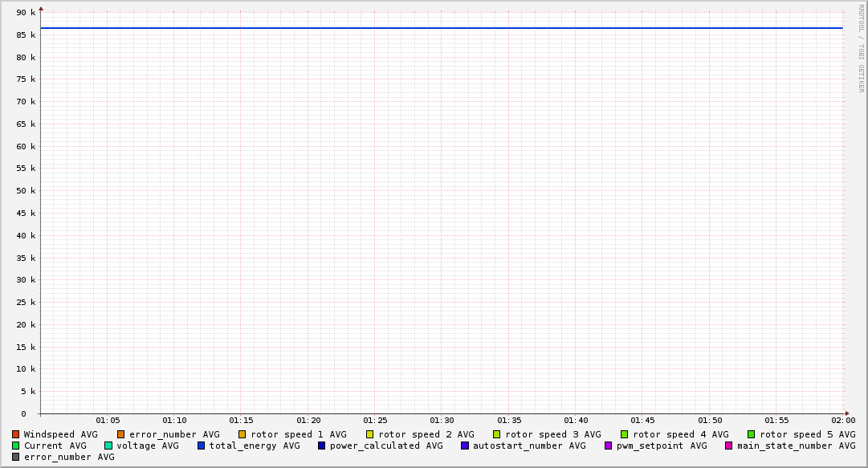Select the rotor speed 1 AVG swatch
The height and width of the screenshot is (468, 868).
point(242,434)
